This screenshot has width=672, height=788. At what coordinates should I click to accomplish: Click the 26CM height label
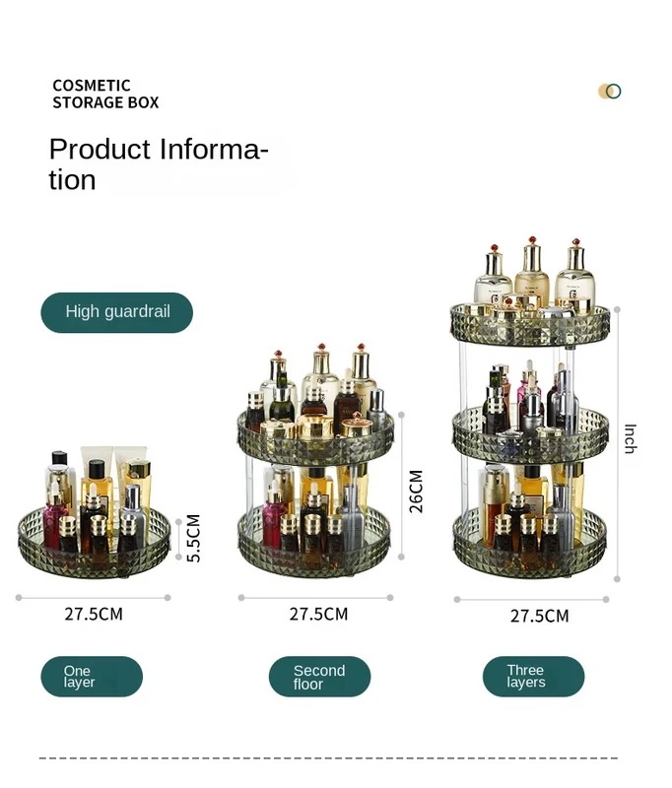pyautogui.click(x=416, y=492)
